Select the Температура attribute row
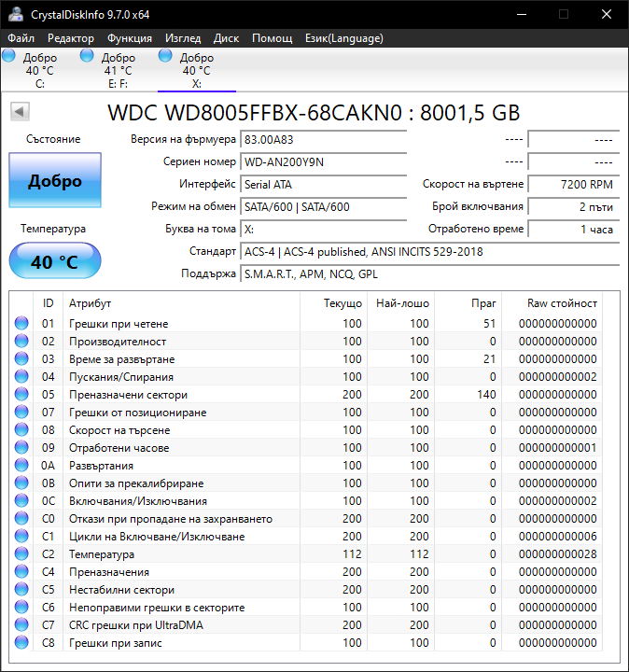This screenshot has height=672, width=629. [306, 553]
